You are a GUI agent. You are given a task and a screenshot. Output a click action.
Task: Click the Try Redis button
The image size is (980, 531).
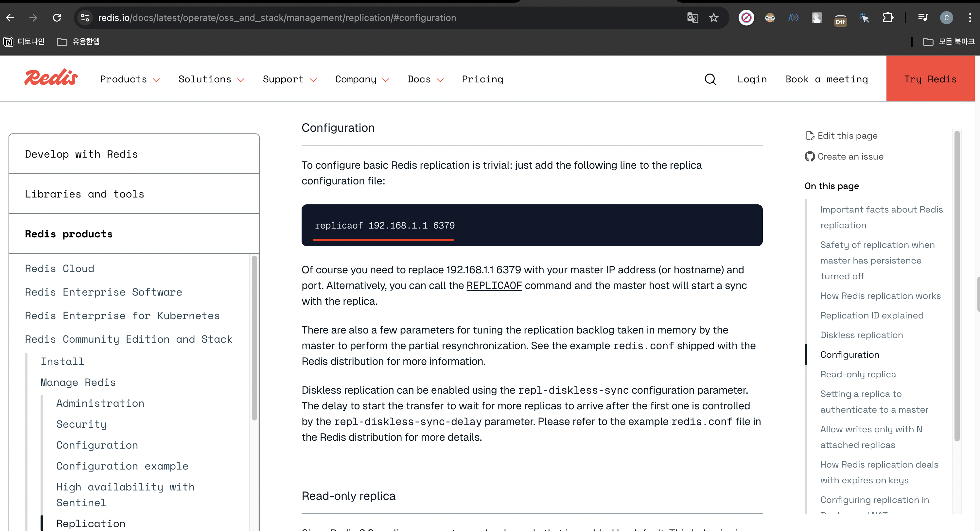point(930,79)
